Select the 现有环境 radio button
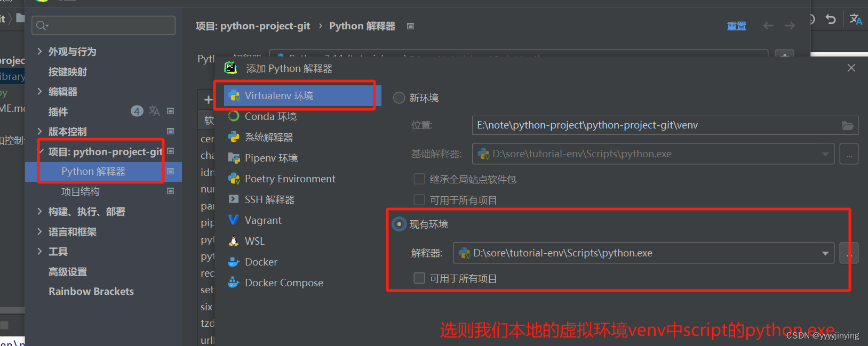The height and width of the screenshot is (346, 868). coord(399,224)
